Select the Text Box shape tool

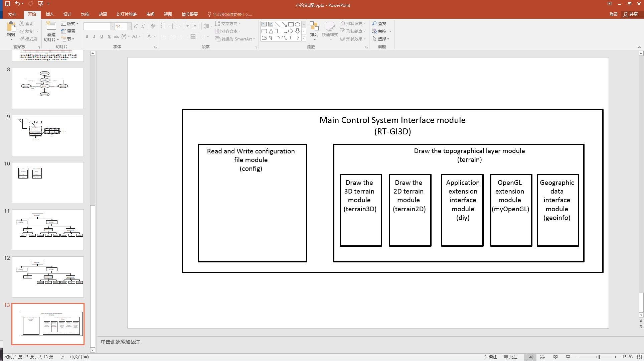tap(264, 24)
